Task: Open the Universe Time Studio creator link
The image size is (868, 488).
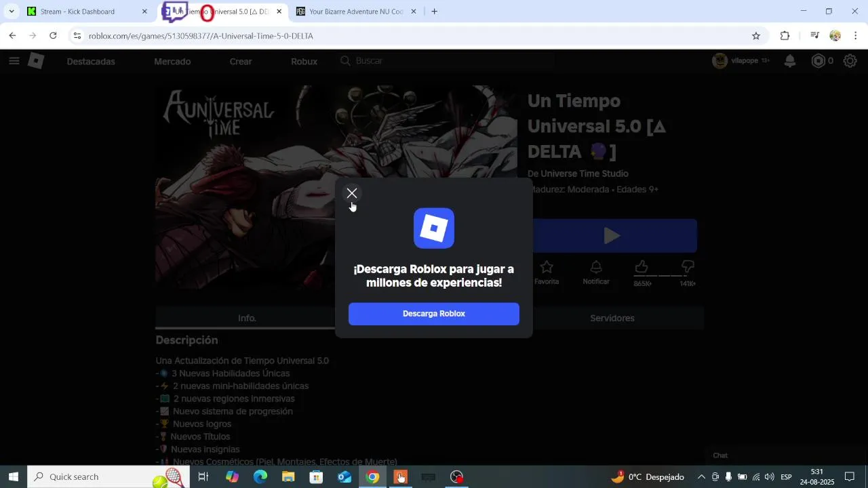Action: tap(585, 174)
